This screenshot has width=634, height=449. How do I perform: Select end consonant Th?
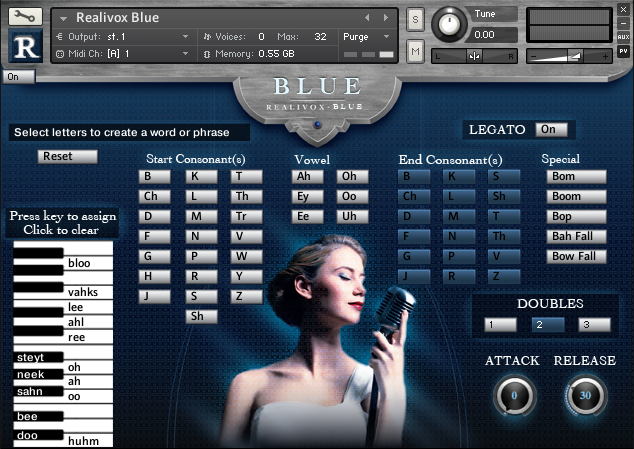pos(504,236)
